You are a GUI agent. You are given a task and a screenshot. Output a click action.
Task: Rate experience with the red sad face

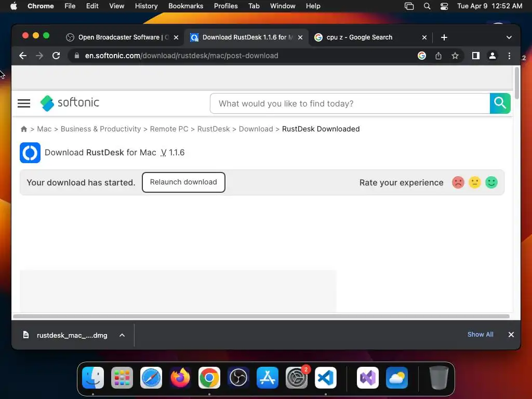pos(458,182)
